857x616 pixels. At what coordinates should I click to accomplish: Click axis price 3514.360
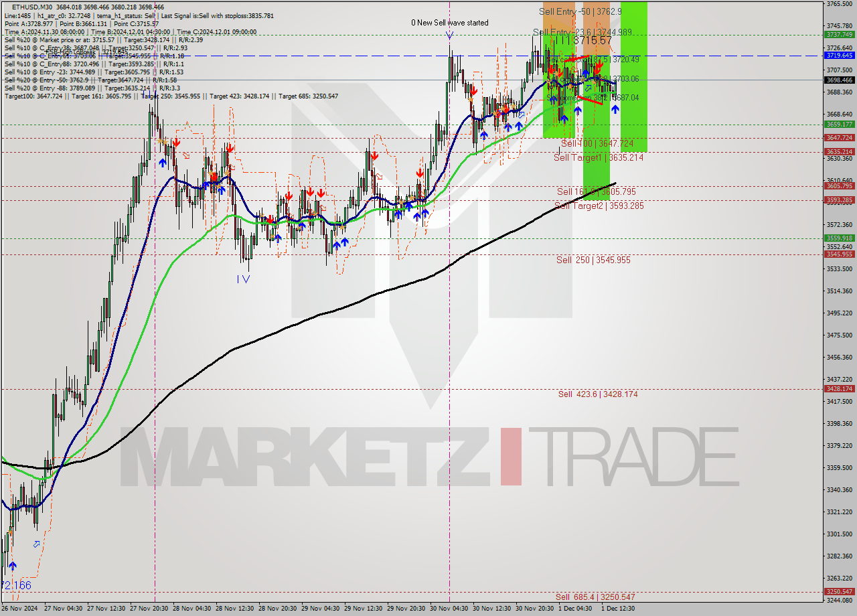coord(839,291)
